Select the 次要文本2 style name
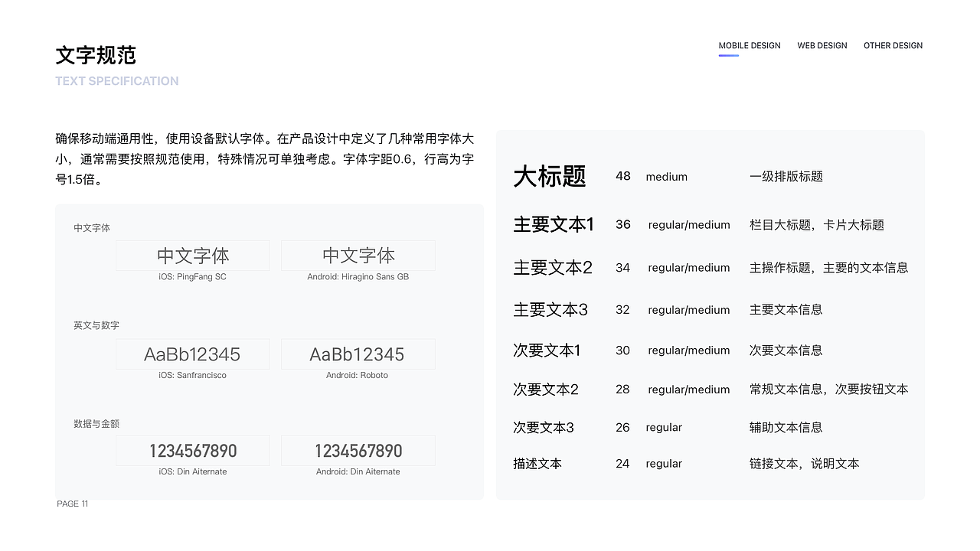Image resolution: width=980 pixels, height=551 pixels. pyautogui.click(x=546, y=390)
